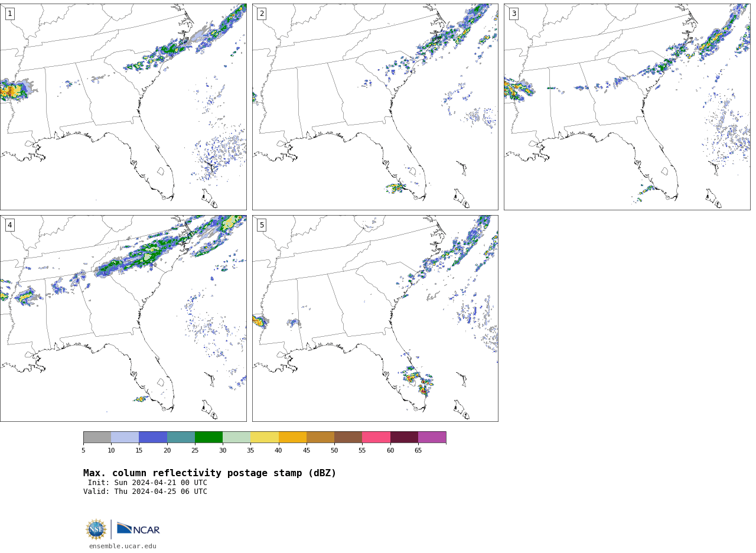Click the brown 50-55 dBZ swatch
Image resolution: width=756 pixels, height=553 pixels.
(x=348, y=437)
